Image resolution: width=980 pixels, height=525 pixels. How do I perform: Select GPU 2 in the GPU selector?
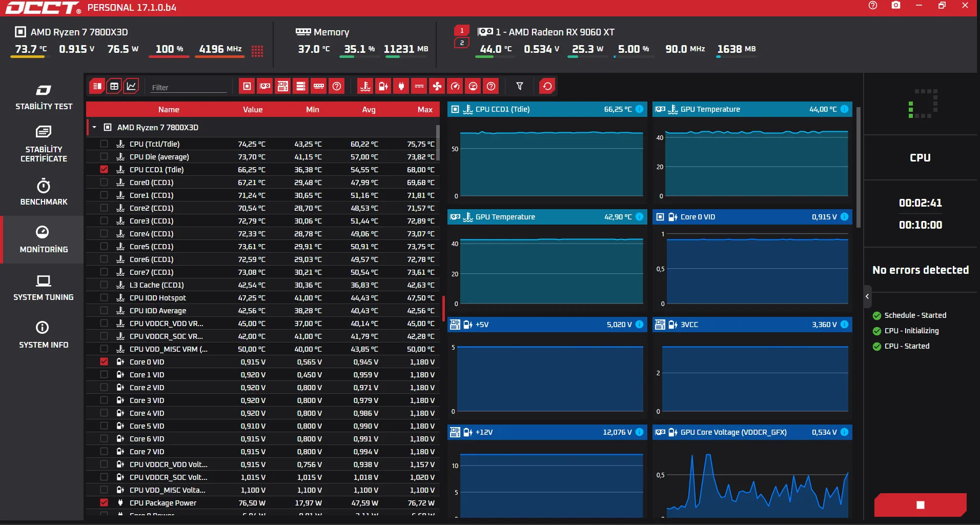462,43
